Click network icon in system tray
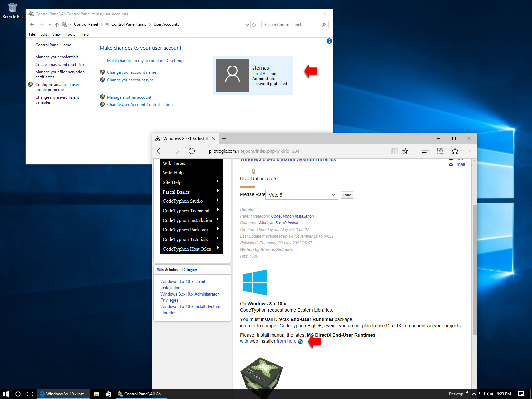This screenshot has height=399, width=532. (x=482, y=394)
